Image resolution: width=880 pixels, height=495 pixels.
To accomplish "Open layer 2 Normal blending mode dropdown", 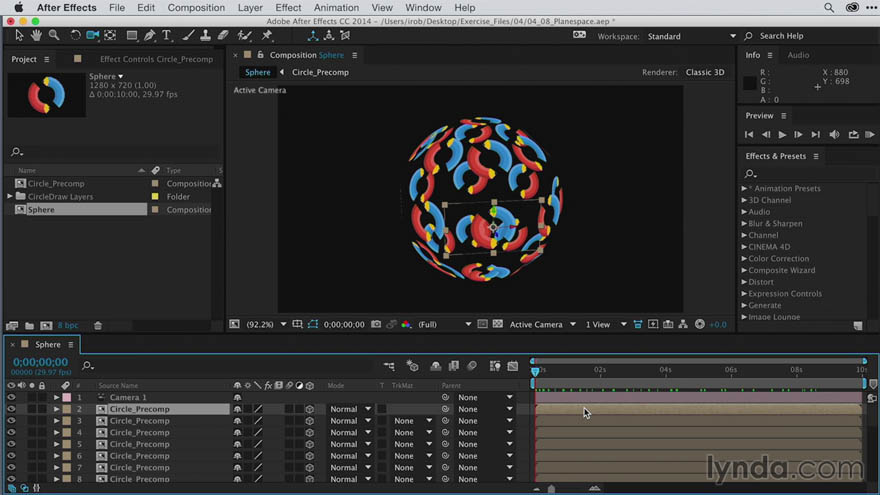I will pos(350,409).
